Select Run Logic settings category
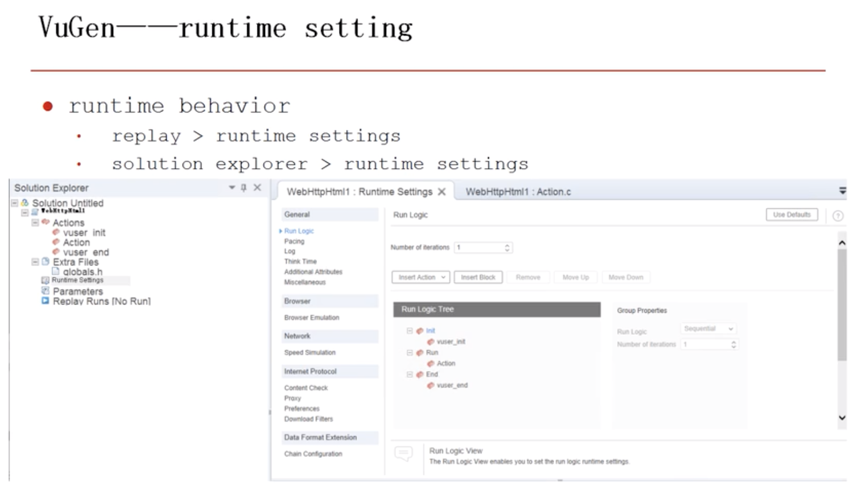Image resolution: width=868 pixels, height=486 pixels. tap(299, 231)
